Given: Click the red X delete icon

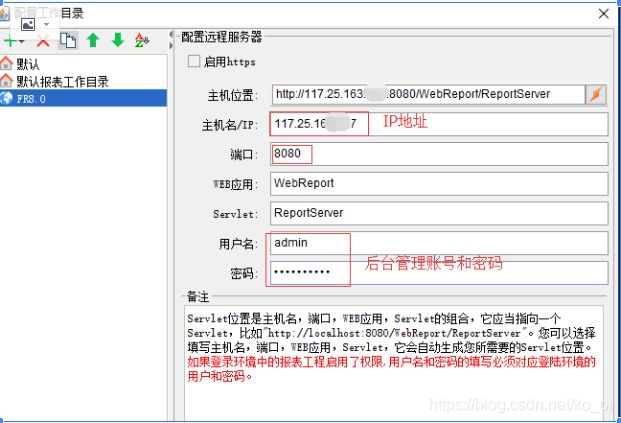Looking at the screenshot, I should tap(43, 40).
